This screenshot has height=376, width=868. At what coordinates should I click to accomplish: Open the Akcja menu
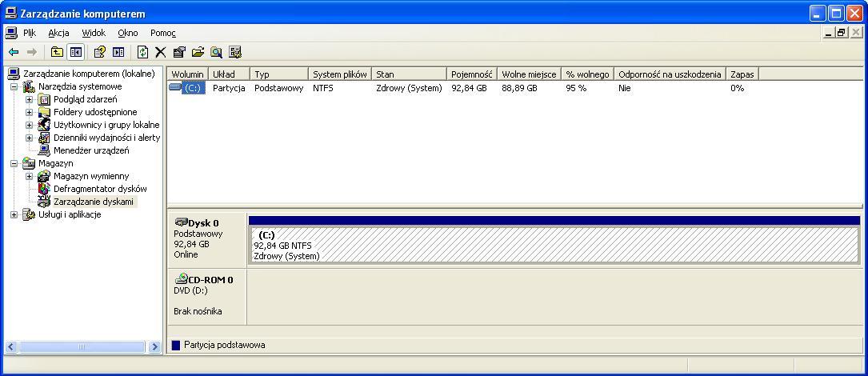58,33
